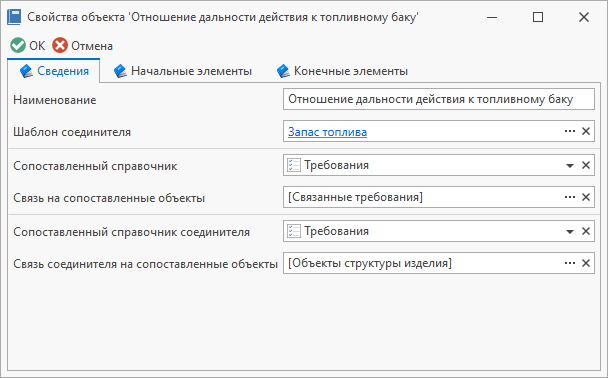Switch to the Конечные элементы tab
Image resolution: width=608 pixels, height=378 pixels.
tap(342, 71)
